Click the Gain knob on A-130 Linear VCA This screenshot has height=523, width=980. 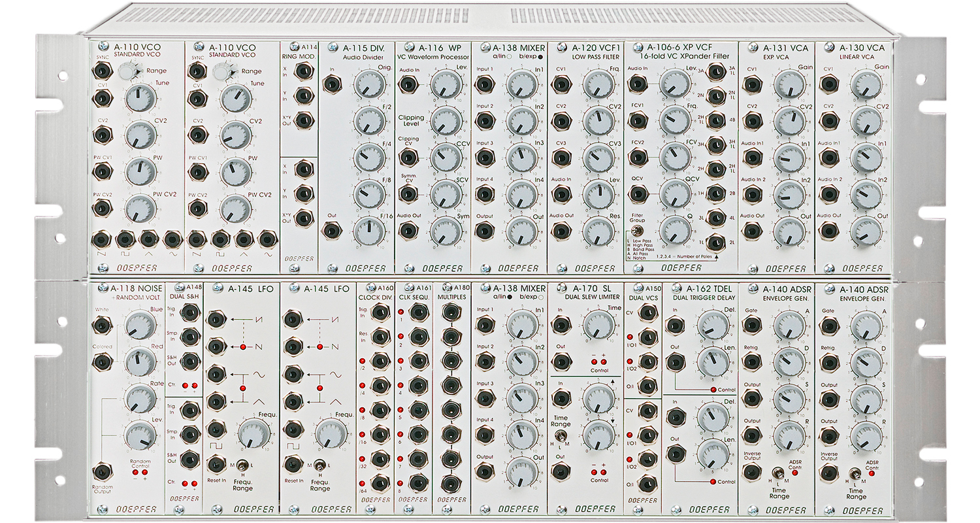(x=866, y=84)
